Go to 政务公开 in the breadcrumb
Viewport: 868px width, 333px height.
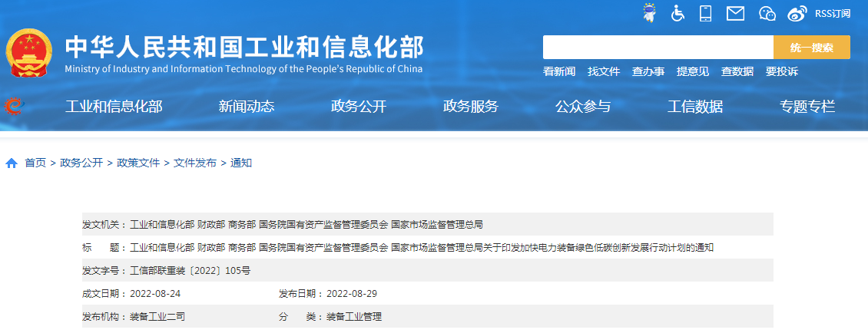(81, 163)
